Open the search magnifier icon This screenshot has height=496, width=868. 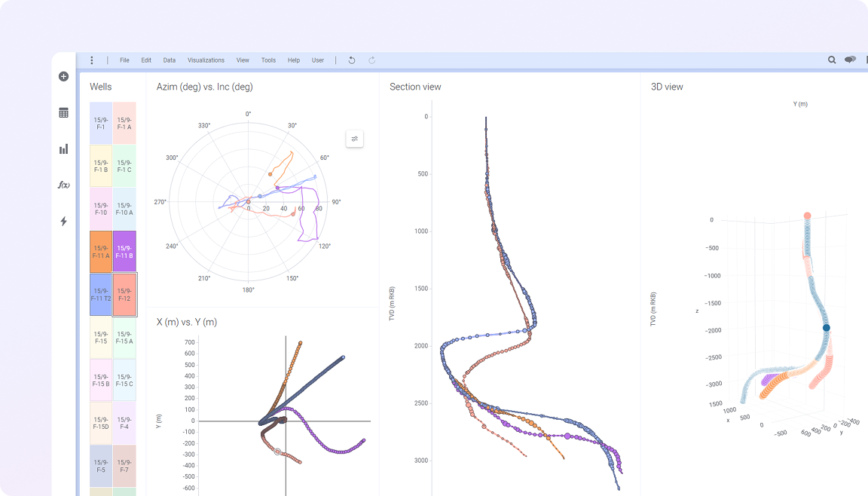(832, 60)
